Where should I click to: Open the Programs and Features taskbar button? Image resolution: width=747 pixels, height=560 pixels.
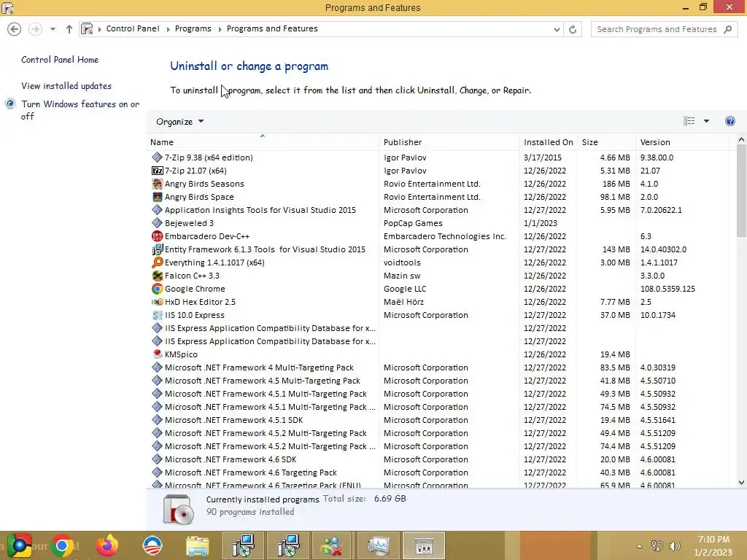pos(424,545)
